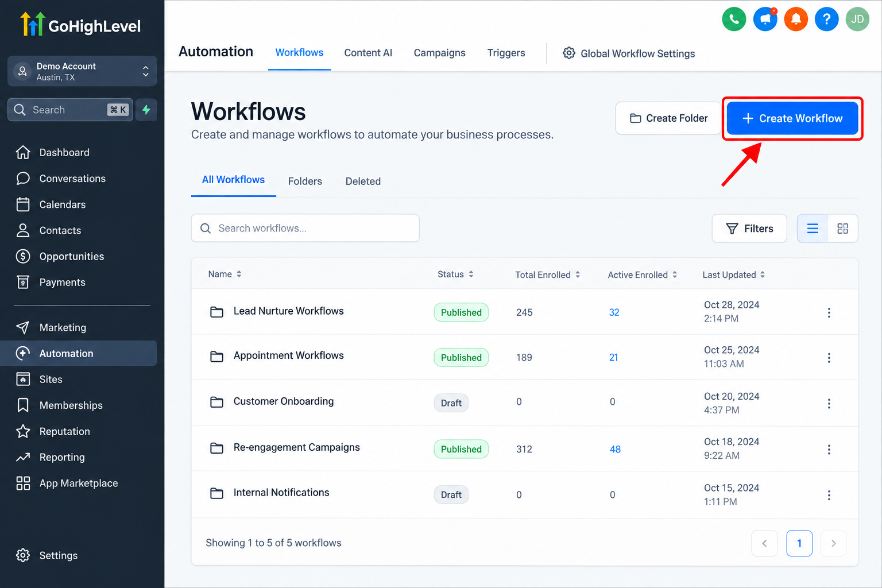882x588 pixels.
Task: Select the All Workflows sub-tab
Action: 233,180
